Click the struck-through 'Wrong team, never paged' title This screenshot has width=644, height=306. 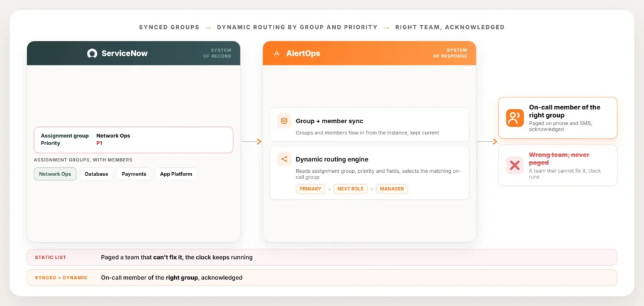[x=559, y=158]
